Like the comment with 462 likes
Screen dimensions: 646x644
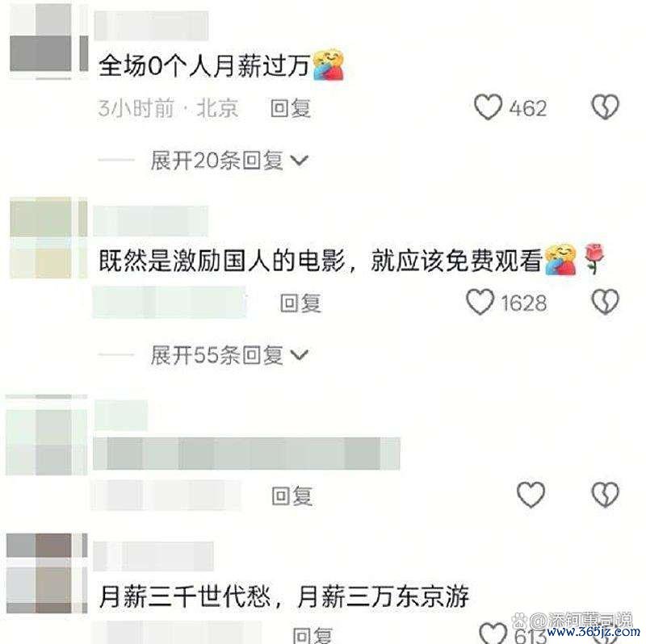(489, 107)
